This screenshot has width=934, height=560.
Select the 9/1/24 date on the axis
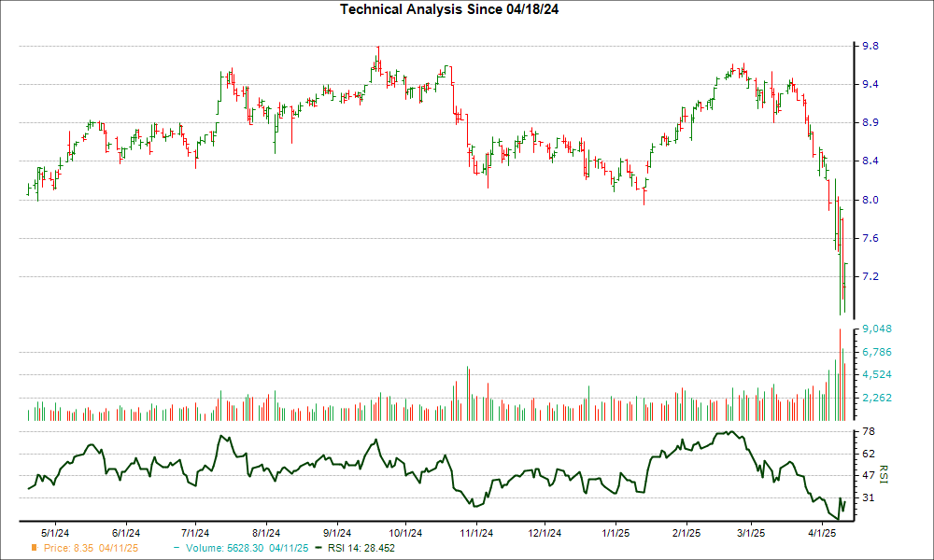click(337, 533)
